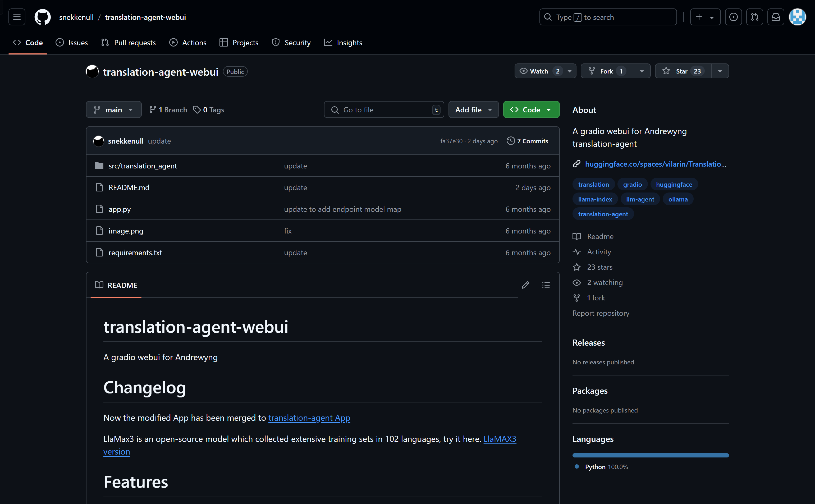Open the Releases heading link
This screenshot has height=504, width=815.
[589, 343]
